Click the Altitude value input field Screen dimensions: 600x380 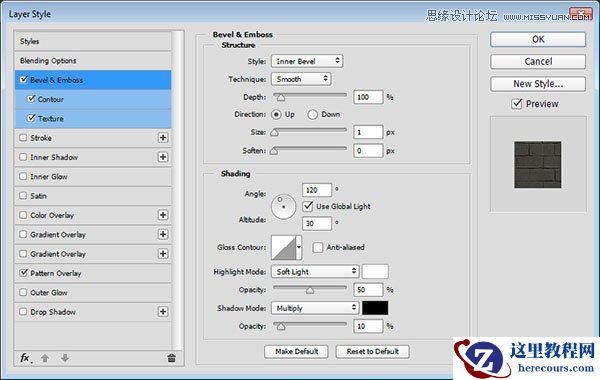click(x=316, y=223)
